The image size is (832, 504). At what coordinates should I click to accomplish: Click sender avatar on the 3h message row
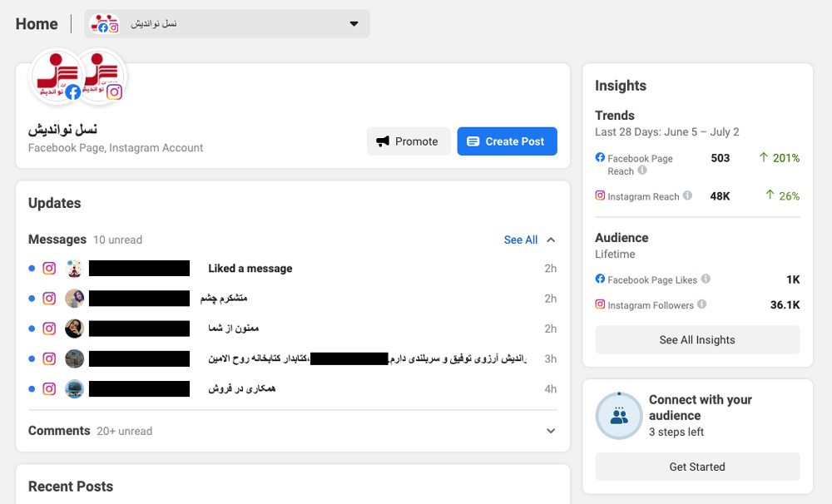click(74, 359)
